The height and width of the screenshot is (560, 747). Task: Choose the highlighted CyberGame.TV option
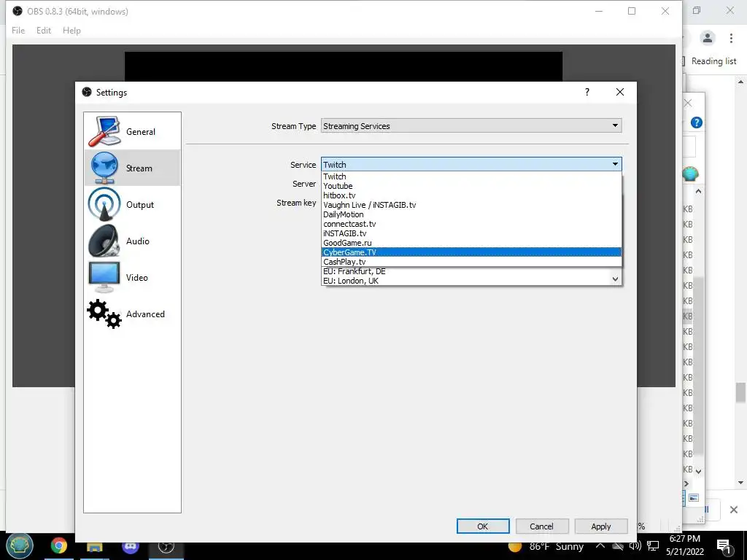(471, 252)
